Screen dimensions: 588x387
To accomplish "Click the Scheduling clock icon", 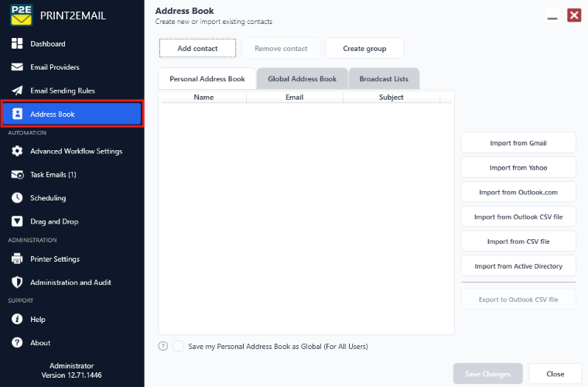I will (17, 197).
